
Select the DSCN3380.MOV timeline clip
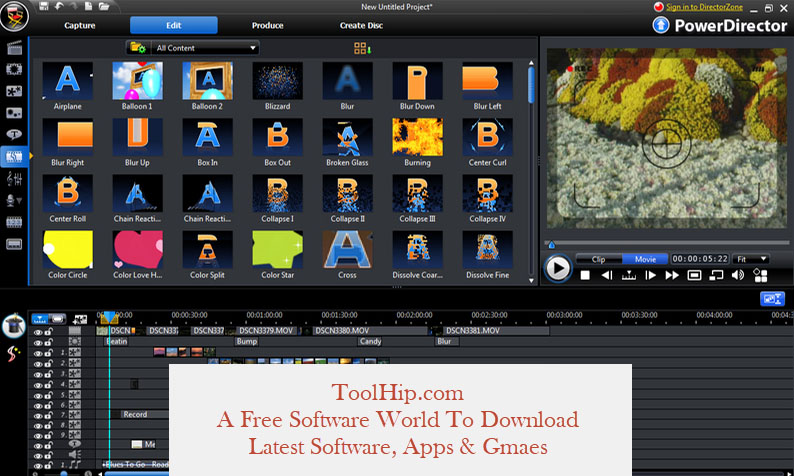click(x=369, y=331)
